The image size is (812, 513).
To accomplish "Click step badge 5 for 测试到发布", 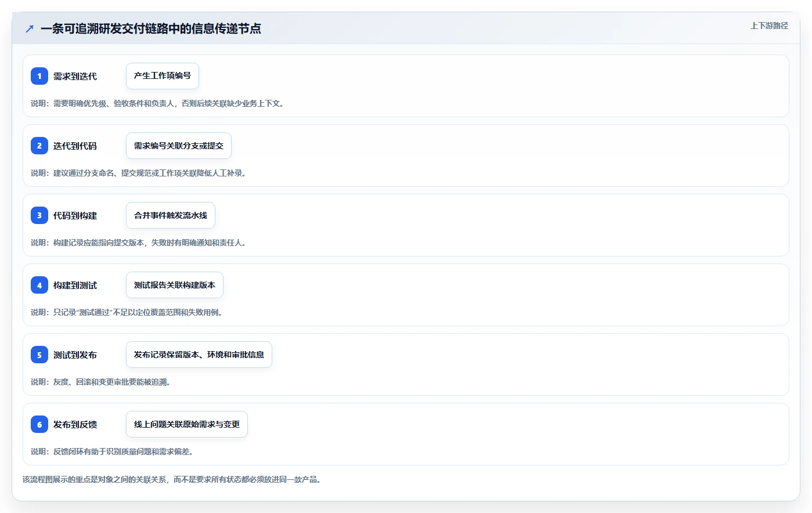I will pyautogui.click(x=39, y=355).
